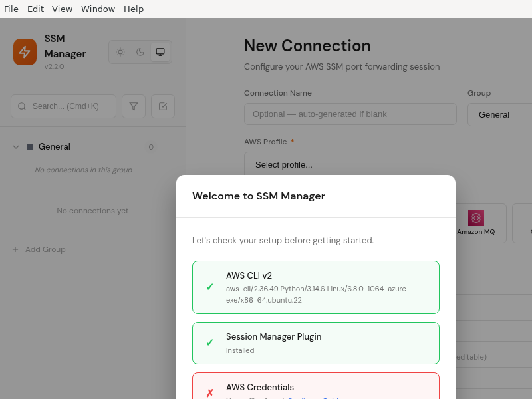The image size is (532, 399).
Task: Click the plus icon beside Add Group
Action: [15, 249]
